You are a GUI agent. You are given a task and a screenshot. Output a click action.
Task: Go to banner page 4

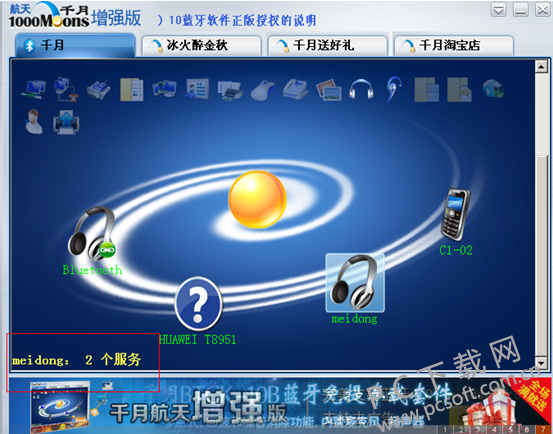pos(494,429)
